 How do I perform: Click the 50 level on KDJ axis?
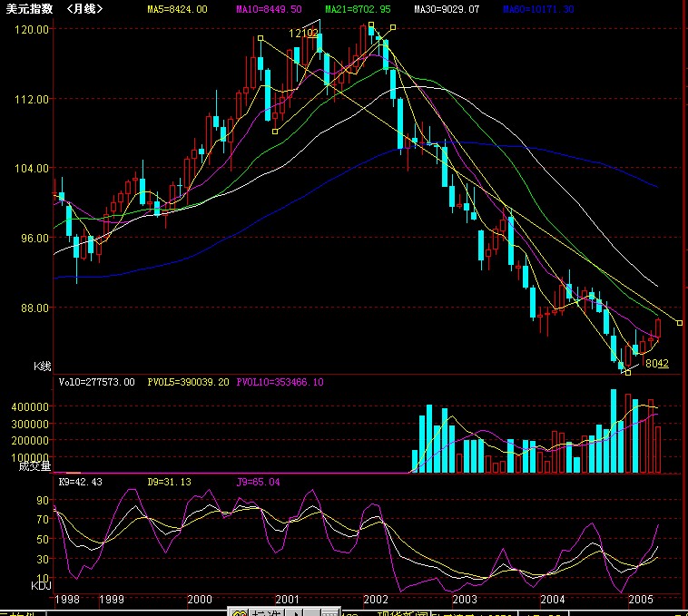[43, 540]
